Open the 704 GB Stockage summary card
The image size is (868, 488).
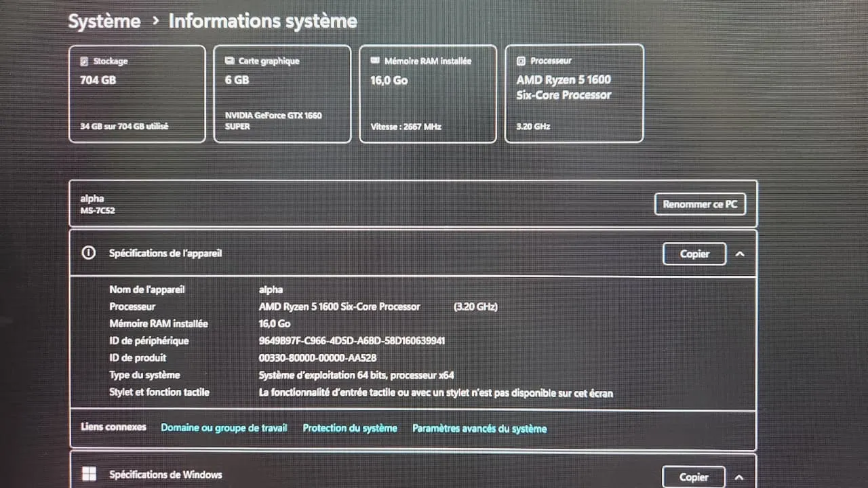(136, 94)
